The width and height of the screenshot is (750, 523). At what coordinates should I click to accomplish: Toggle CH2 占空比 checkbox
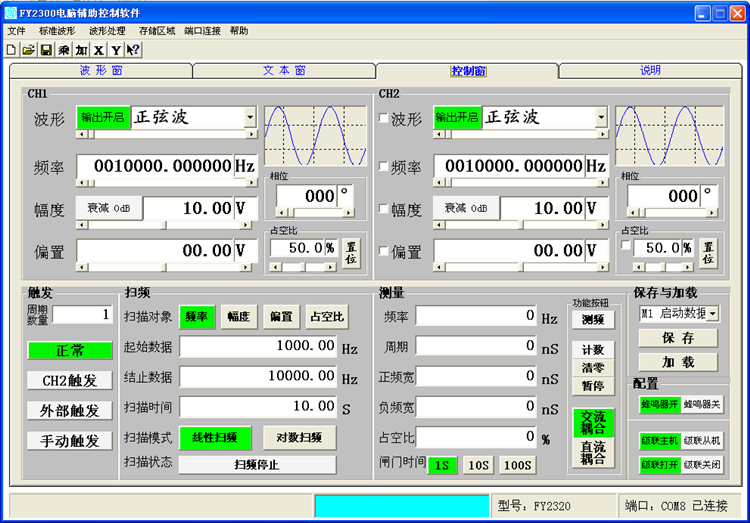point(625,245)
